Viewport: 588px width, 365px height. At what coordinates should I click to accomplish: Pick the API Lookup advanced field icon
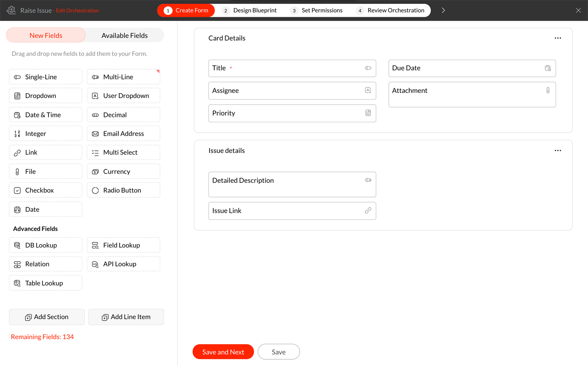click(x=95, y=264)
